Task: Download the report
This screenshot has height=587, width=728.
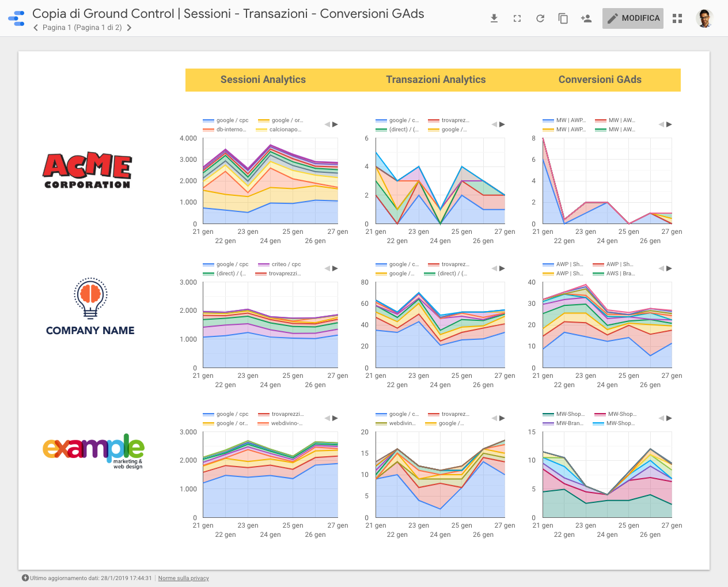Action: 494,18
